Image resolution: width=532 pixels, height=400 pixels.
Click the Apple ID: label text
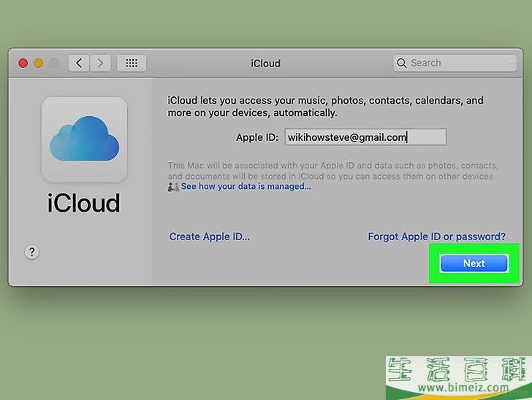[257, 137]
